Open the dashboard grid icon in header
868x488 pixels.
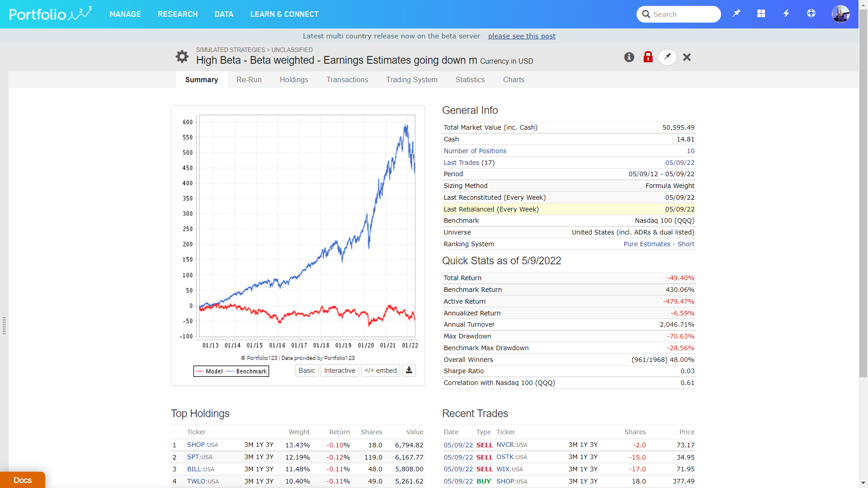point(761,14)
